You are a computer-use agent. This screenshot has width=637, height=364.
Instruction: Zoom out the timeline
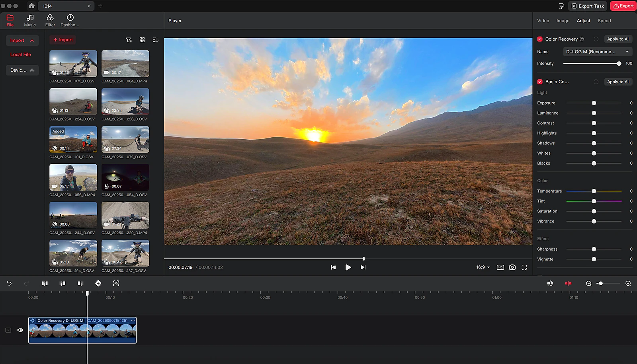coord(588,283)
